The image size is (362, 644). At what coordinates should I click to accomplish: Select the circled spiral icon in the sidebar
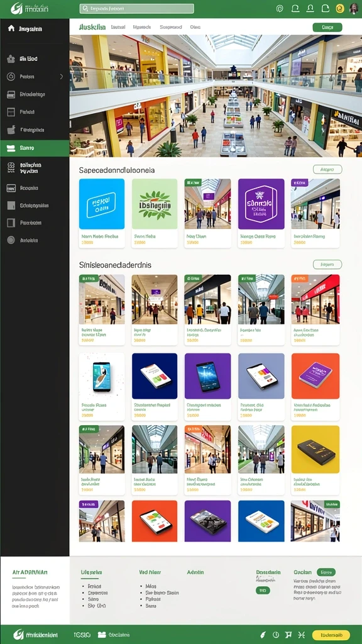click(x=11, y=76)
